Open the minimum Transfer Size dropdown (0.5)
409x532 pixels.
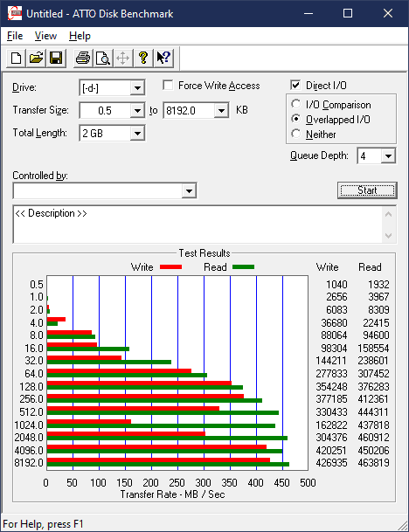pyautogui.click(x=137, y=111)
